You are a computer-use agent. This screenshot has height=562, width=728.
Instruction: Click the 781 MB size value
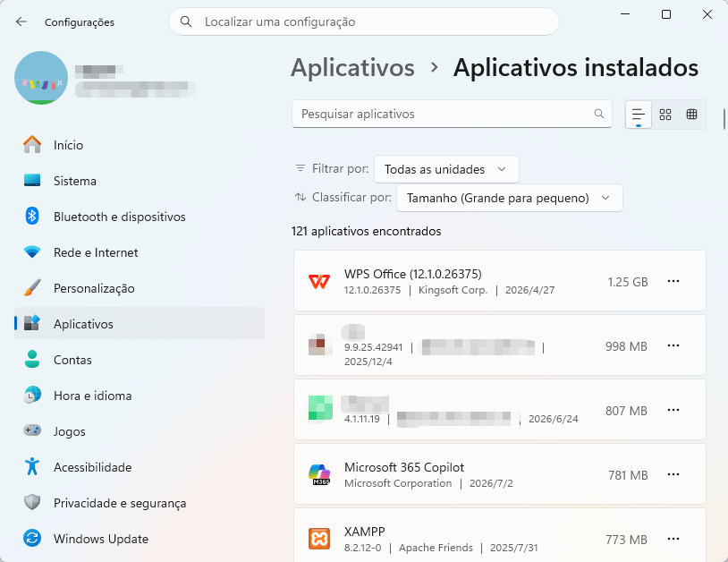tap(628, 475)
